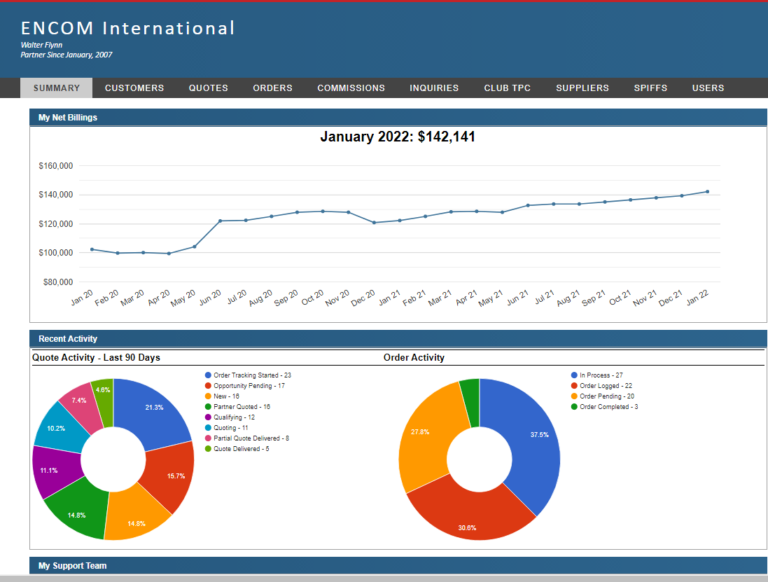
Task: Open the Orders tab
Action: (x=272, y=88)
